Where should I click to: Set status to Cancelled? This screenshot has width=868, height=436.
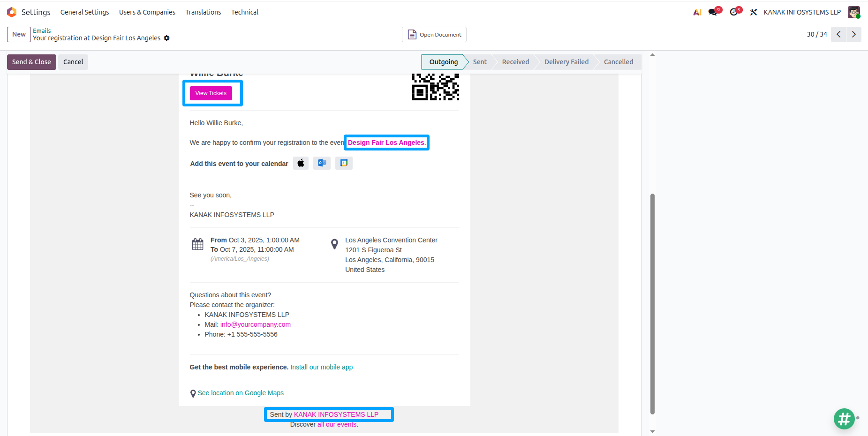click(x=618, y=62)
